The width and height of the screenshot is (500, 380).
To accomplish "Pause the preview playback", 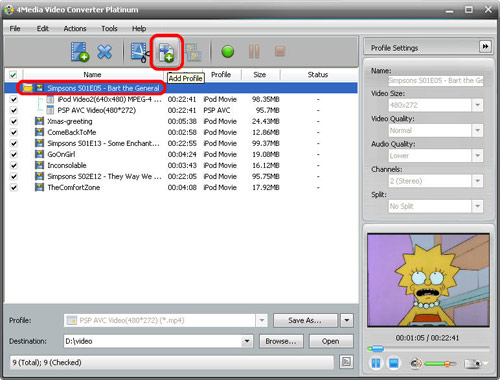I will [x=376, y=363].
